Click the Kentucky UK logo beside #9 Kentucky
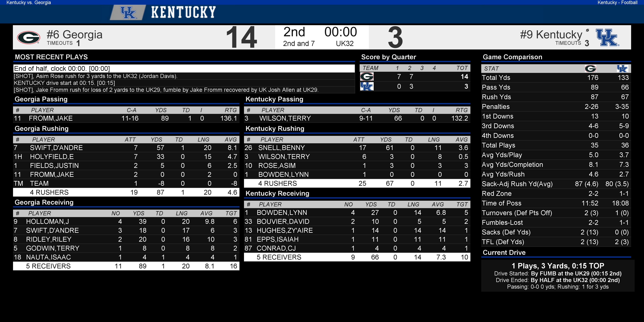 pyautogui.click(x=607, y=37)
